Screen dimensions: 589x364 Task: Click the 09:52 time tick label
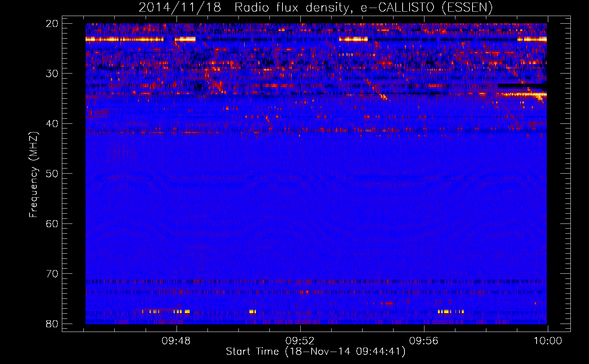click(x=300, y=341)
